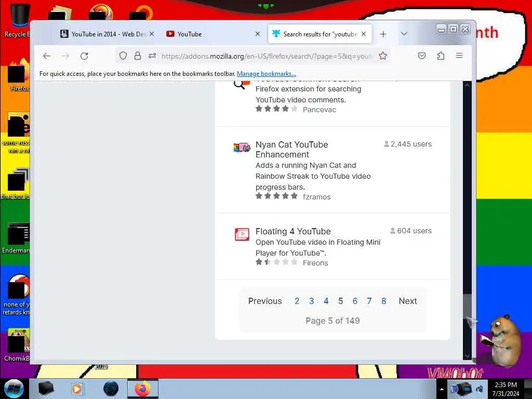
Task: Open the Save to Pocket icon
Action: pyautogui.click(x=422, y=56)
